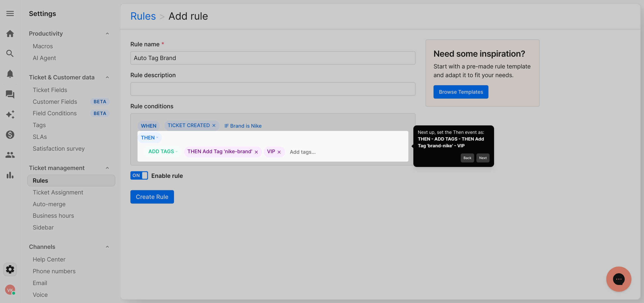644x303 pixels.
Task: Click the IF Brand is Nike condition
Action: tap(243, 126)
